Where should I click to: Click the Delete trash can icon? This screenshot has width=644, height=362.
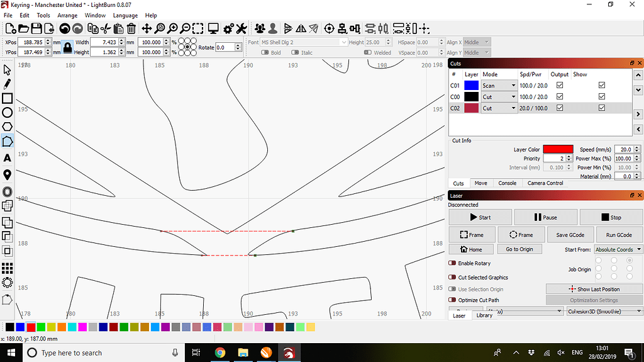[x=131, y=28]
